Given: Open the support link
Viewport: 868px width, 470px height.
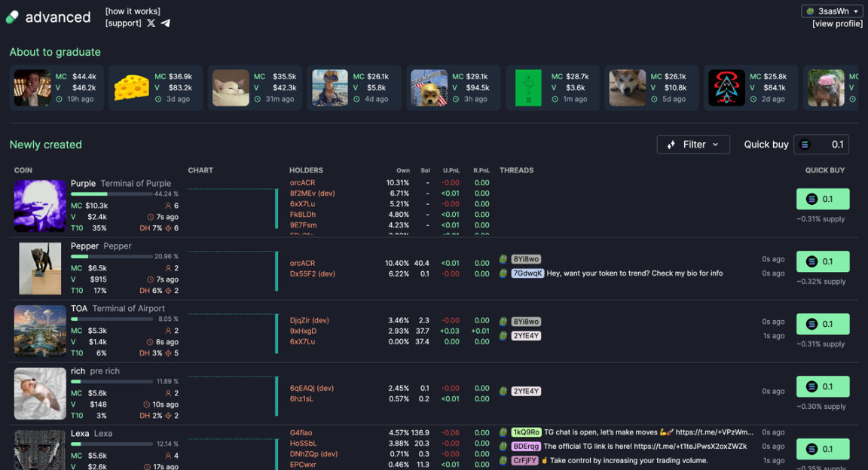Looking at the screenshot, I should (124, 23).
